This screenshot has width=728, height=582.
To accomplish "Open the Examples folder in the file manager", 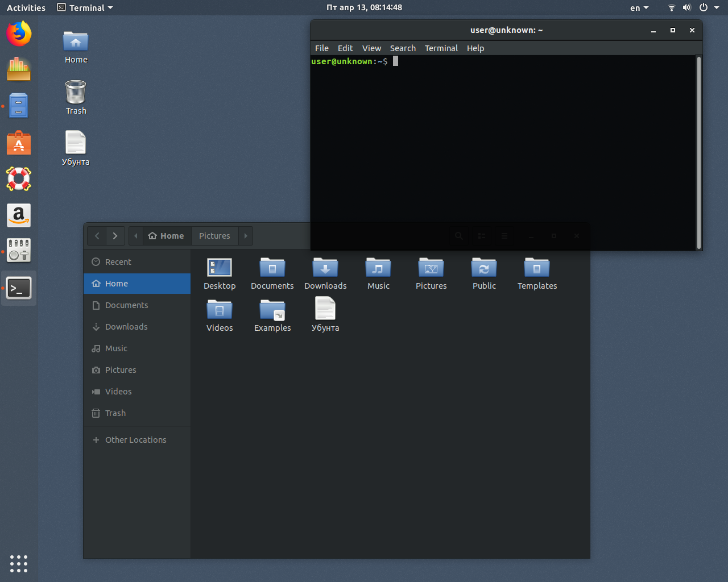I will 272,314.
